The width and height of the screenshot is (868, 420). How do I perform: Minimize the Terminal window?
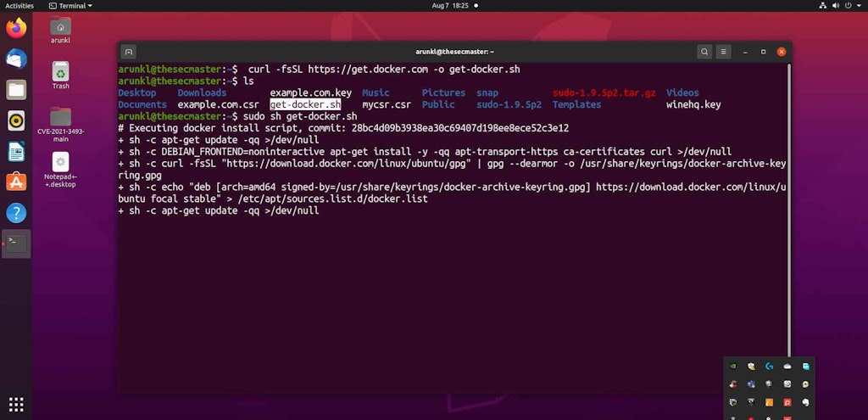click(746, 52)
